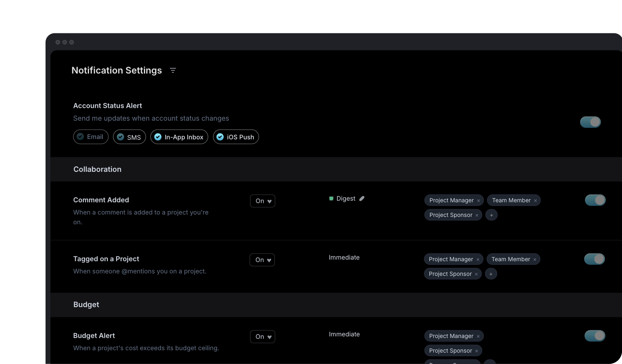Click "When a project's cost exceeds its budget ceiling."
Image resolution: width=622 pixels, height=364 pixels.
(146, 348)
